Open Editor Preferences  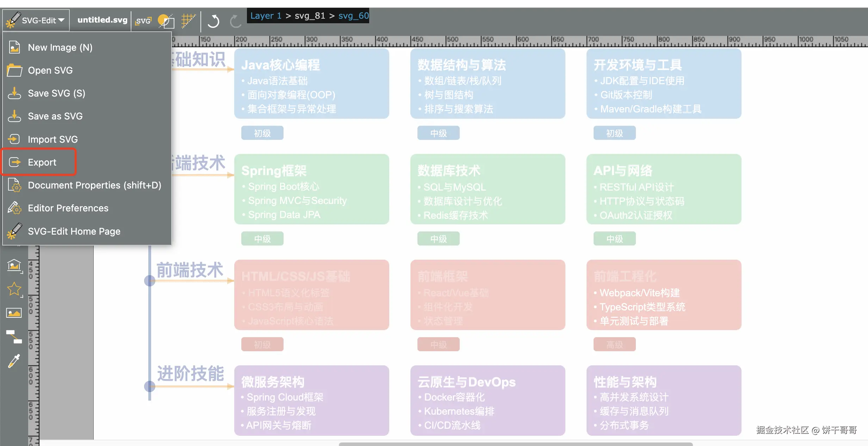click(x=68, y=208)
